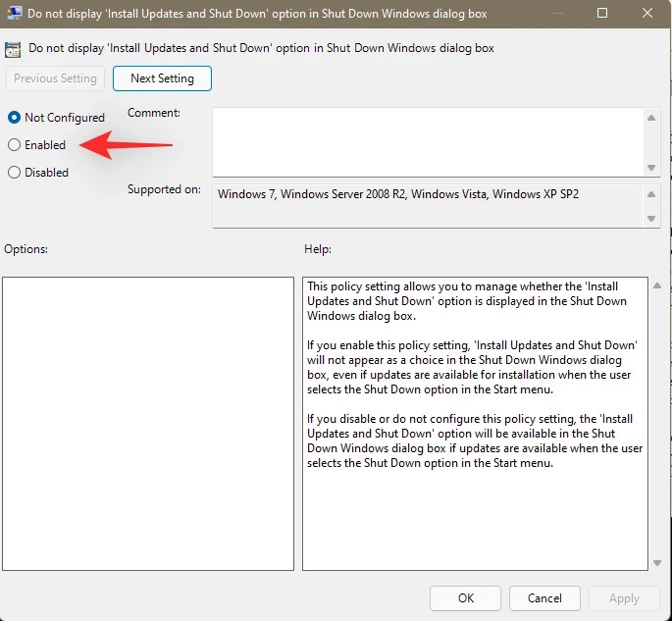Click Help panel scroll up arrow
Screen dimensions: 672x621
[657, 285]
